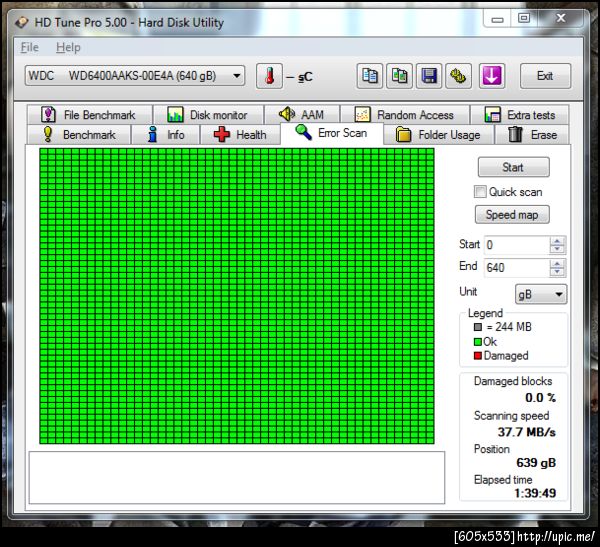600x547 pixels.
Task: Select the Error Scan tab
Action: (x=332, y=133)
